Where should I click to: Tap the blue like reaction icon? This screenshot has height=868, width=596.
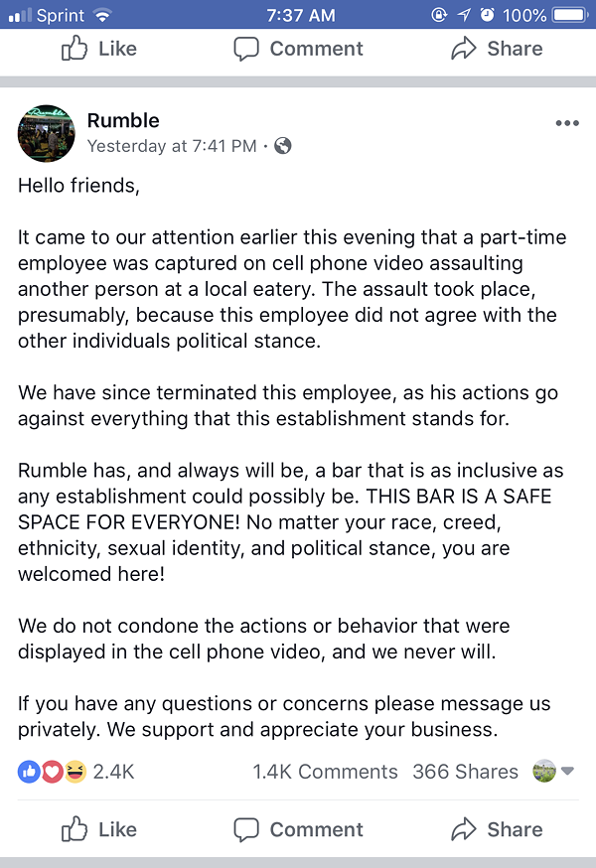29,772
